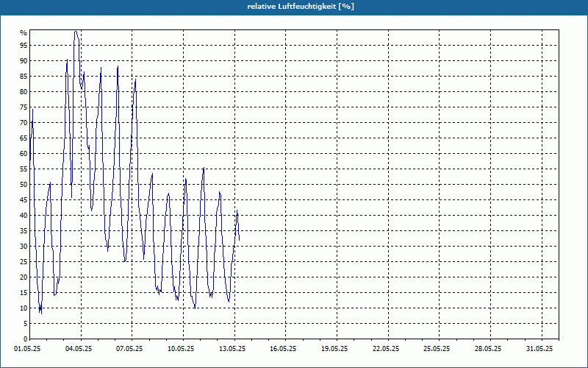
Task: Click y-axis value 60
Action: 24,154
